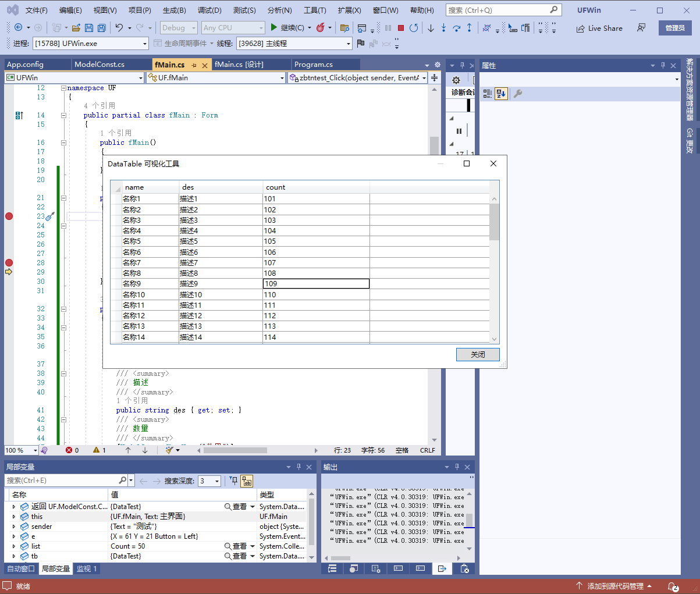This screenshot has height=594, width=700.
Task: Collapse the namespace UF code region
Action: pos(63,88)
